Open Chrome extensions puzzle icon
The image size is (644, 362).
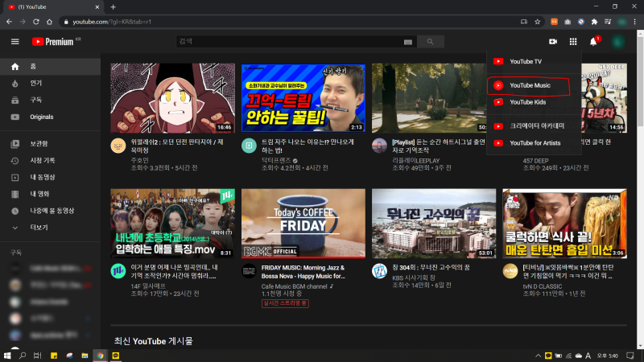click(x=594, y=22)
